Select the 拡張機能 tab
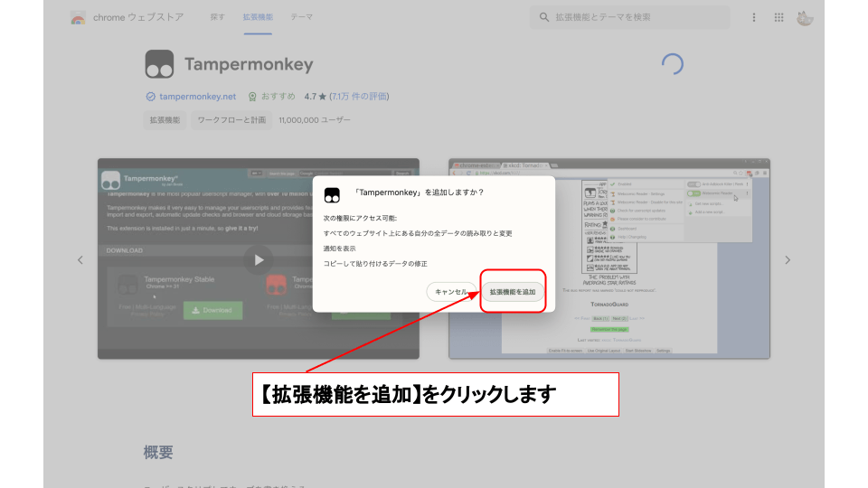 pos(257,17)
